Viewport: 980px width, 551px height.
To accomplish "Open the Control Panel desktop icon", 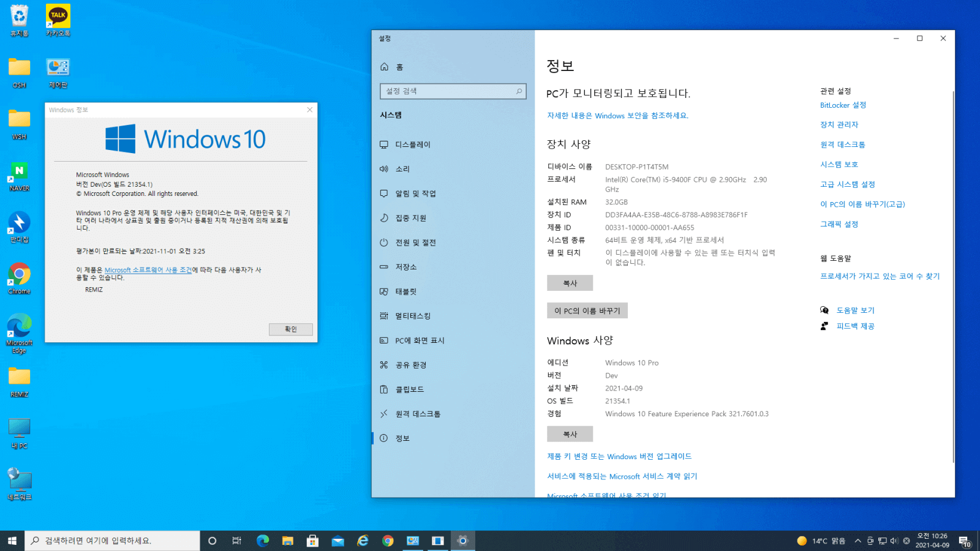I will 58,72.
